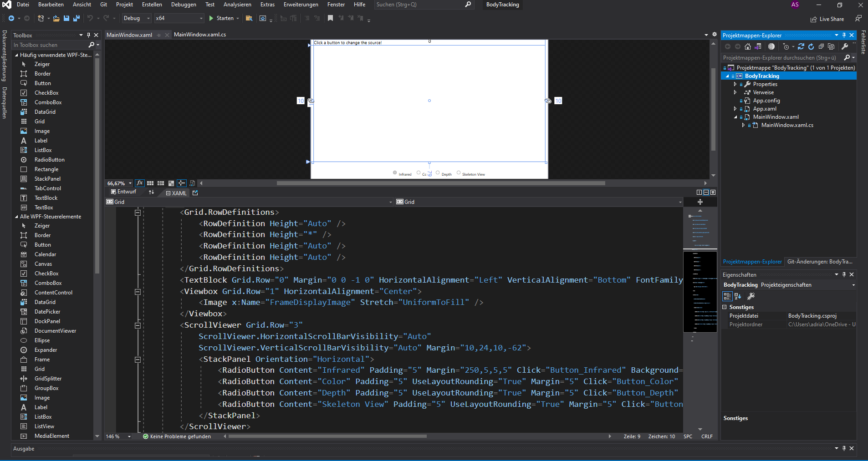Click the refresh icon in Projektmappen-Explorer
Viewport: 868px width, 461px height.
(811, 46)
